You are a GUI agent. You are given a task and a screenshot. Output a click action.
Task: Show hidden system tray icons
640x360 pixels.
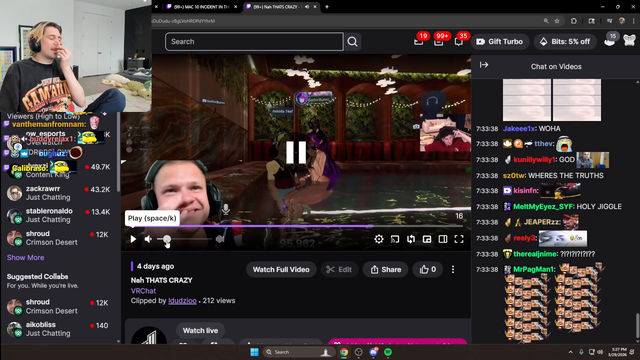click(x=570, y=352)
